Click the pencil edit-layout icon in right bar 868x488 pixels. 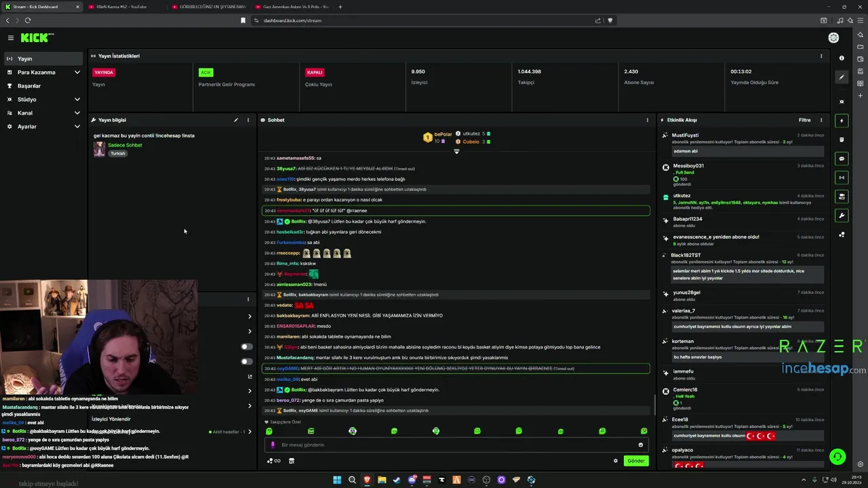tap(842, 77)
